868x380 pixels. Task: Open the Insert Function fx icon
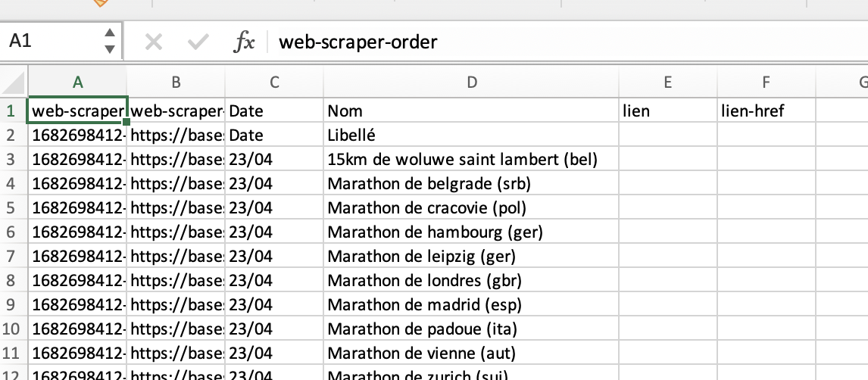244,42
